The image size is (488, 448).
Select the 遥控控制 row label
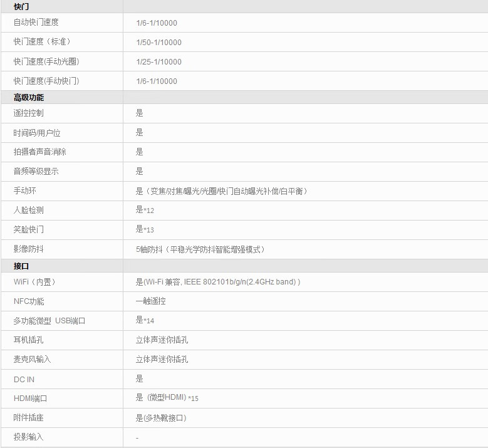tap(29, 113)
